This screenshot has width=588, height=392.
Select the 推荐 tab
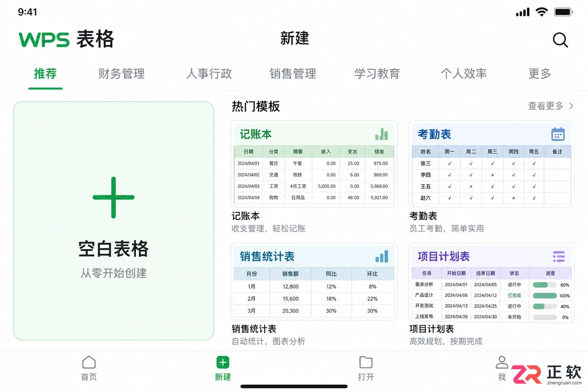[45, 74]
